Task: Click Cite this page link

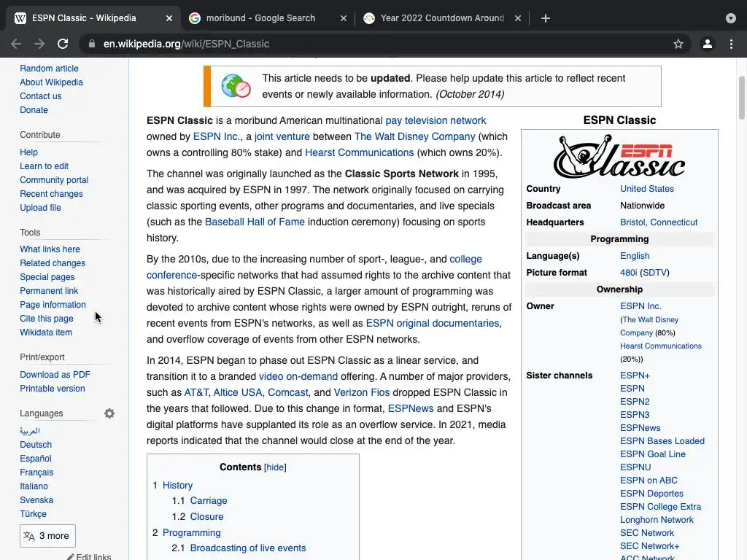Action: click(x=47, y=318)
